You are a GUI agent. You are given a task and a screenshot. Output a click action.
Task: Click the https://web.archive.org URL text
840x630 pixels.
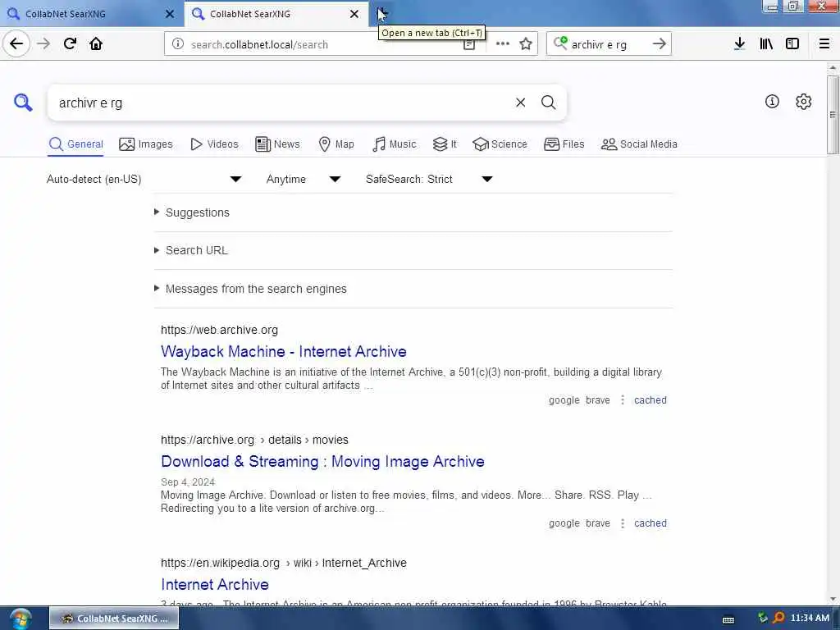pyautogui.click(x=219, y=330)
